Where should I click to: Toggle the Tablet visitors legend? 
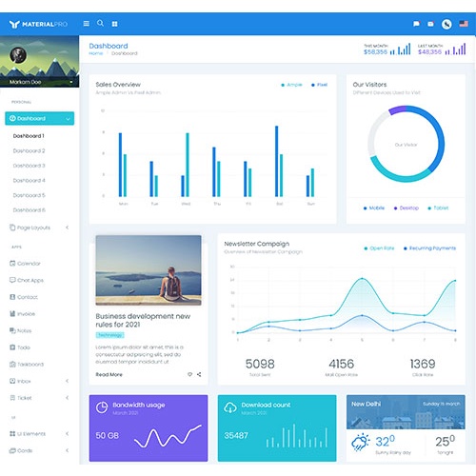click(x=438, y=208)
